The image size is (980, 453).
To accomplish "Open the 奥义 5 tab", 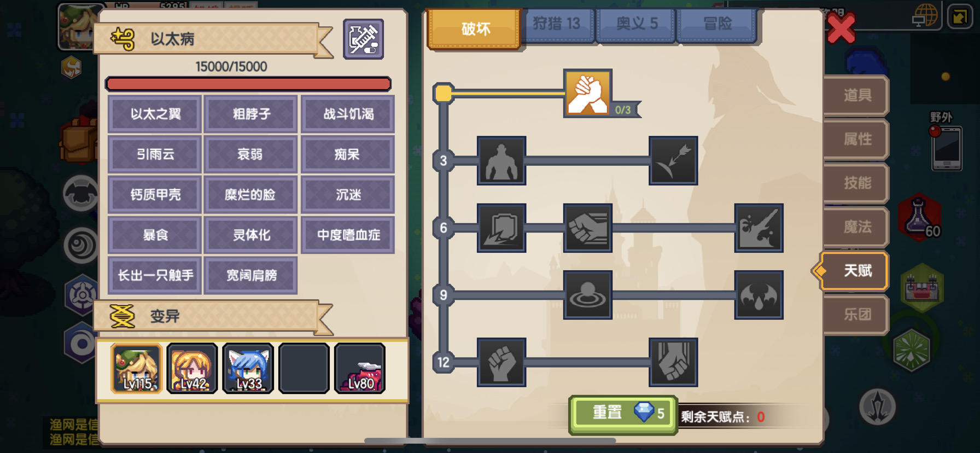I will click(x=637, y=24).
